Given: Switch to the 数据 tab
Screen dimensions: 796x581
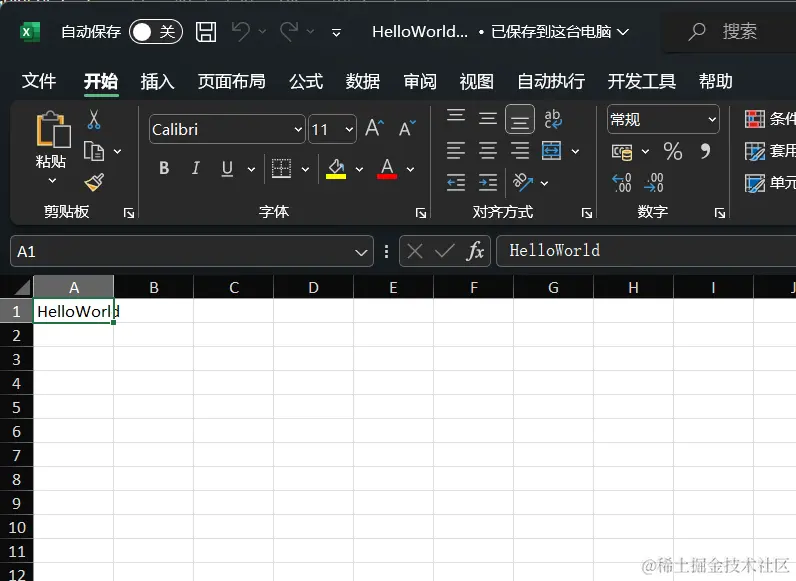Looking at the screenshot, I should tap(363, 81).
